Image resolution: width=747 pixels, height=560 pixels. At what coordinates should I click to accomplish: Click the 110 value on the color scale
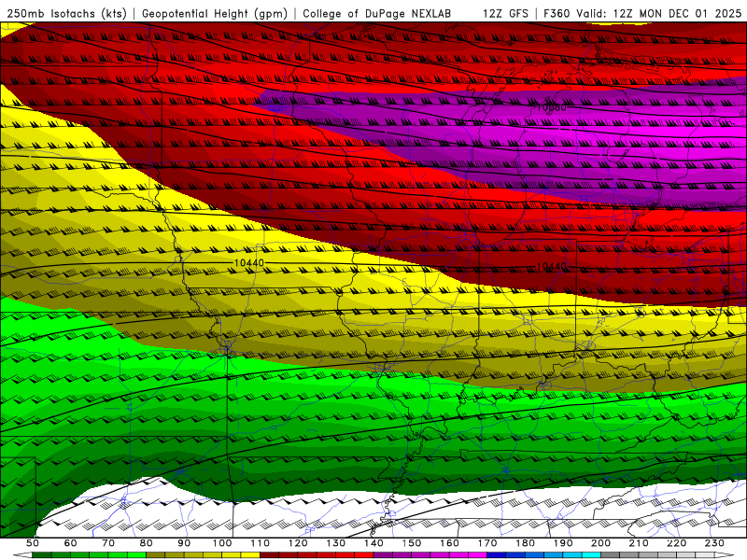point(261,543)
